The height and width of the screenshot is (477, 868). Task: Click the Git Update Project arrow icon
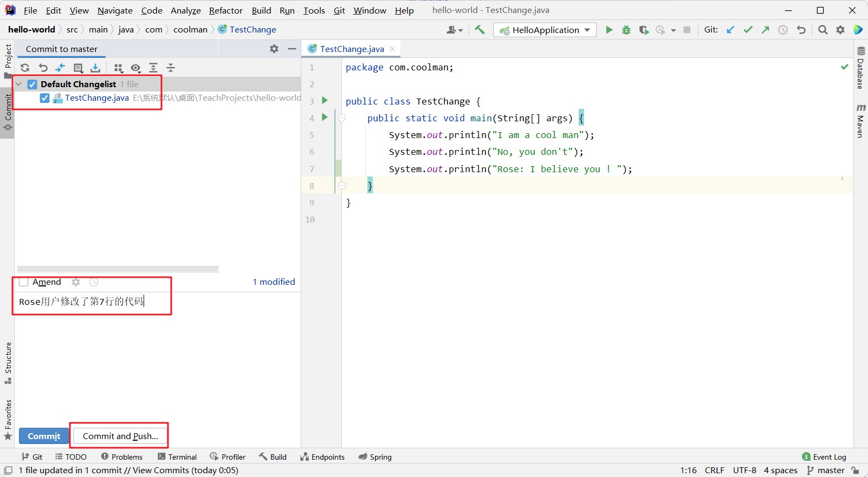(730, 30)
